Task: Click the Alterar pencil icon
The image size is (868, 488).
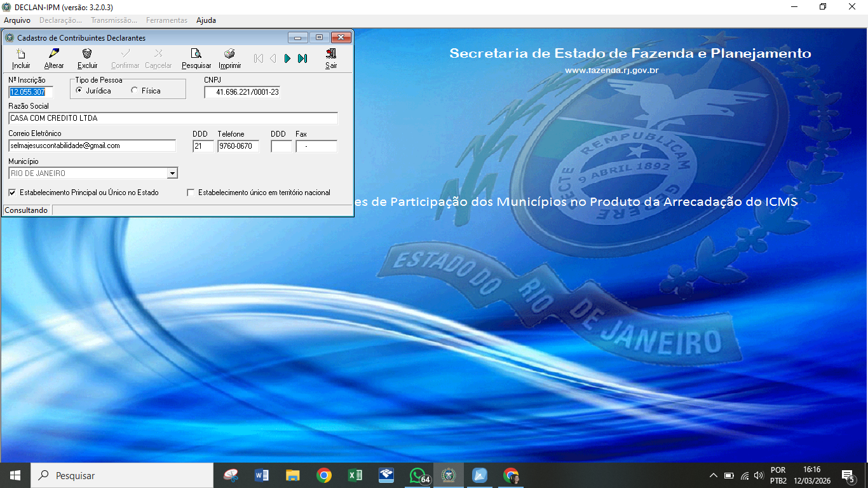Action: click(54, 58)
